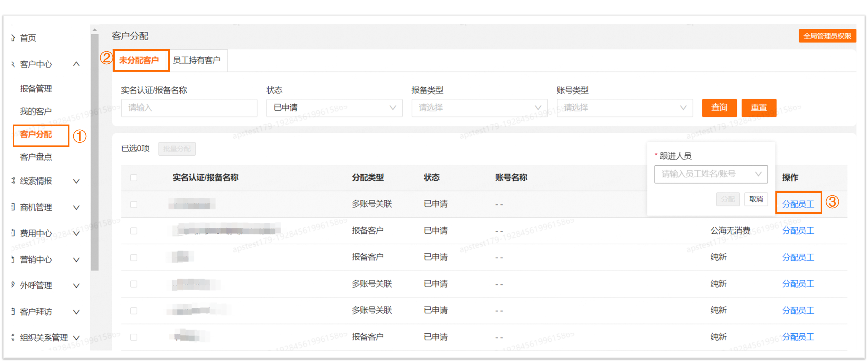Open the 状态 dropdown showing 已申请
Viewport: 868px width, 362px height.
(334, 108)
